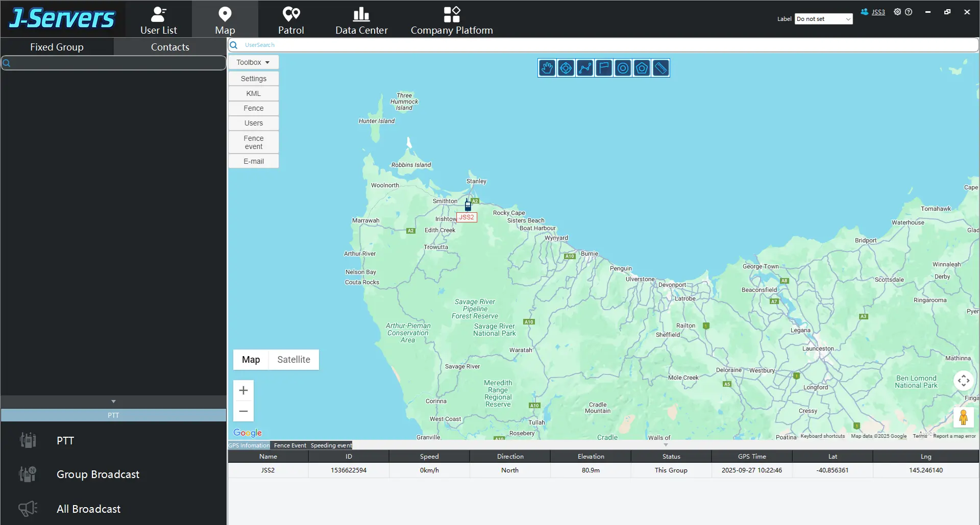Select the hand pan tool on map
Viewport: 980px width, 525px height.
tap(547, 68)
